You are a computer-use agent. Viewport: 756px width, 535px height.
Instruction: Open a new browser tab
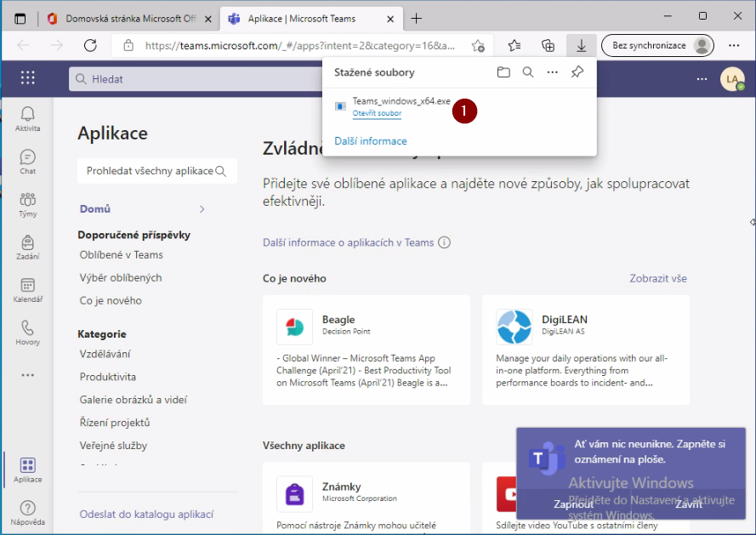pyautogui.click(x=417, y=19)
